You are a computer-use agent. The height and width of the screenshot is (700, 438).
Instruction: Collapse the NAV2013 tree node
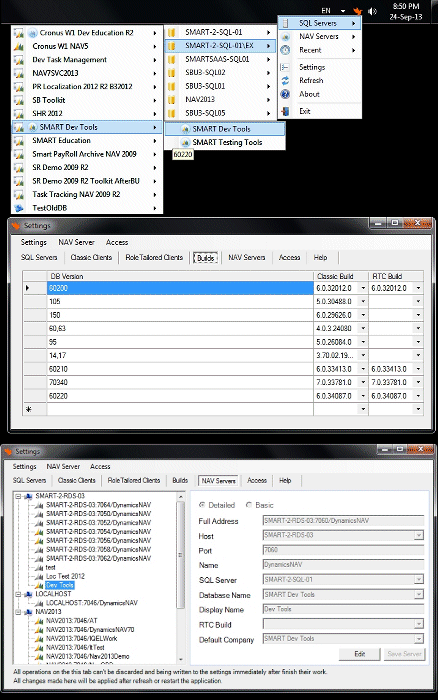[x=18, y=612]
